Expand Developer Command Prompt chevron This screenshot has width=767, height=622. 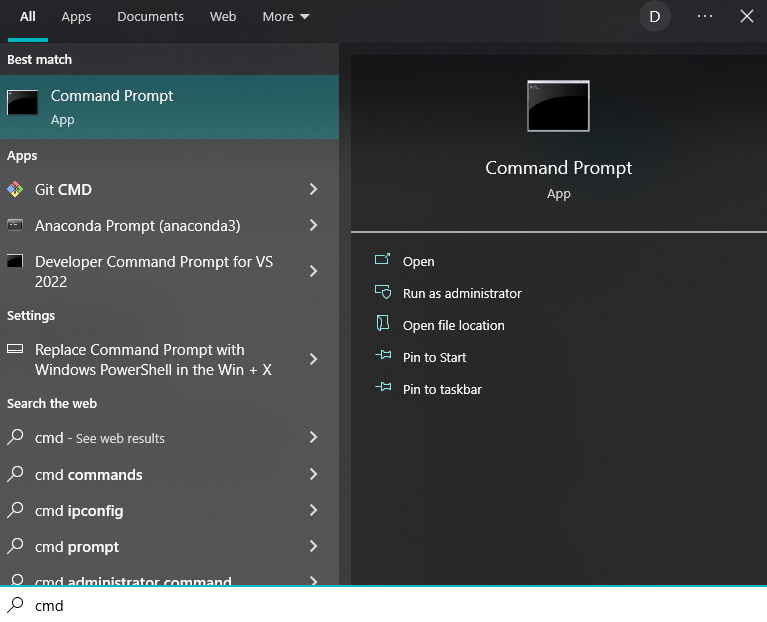(x=314, y=271)
